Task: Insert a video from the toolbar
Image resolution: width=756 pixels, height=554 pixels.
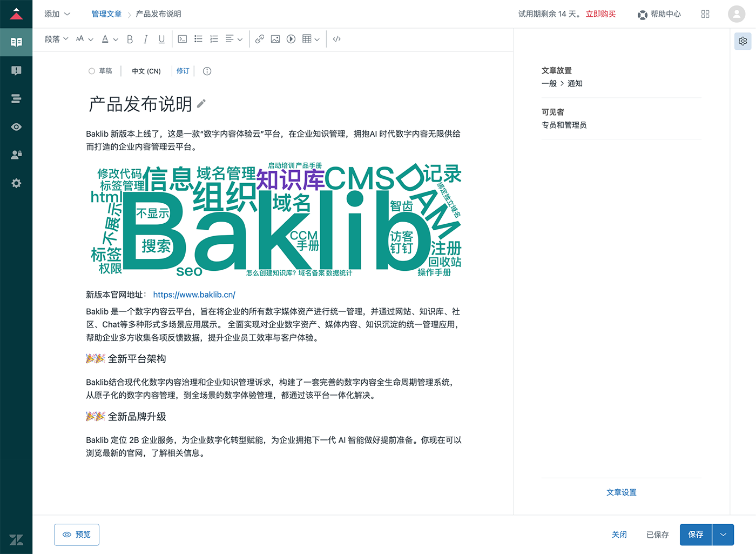Action: (x=291, y=39)
